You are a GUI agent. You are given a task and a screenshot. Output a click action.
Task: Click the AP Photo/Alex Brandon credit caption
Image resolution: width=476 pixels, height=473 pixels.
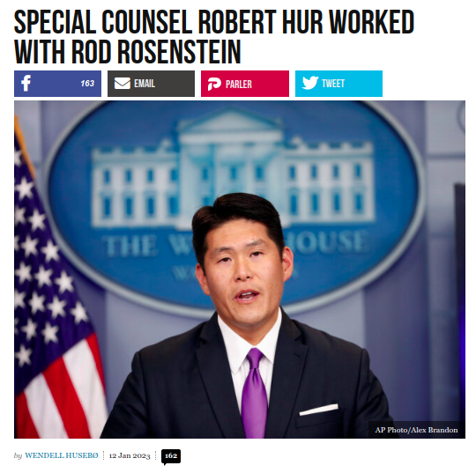coord(416,430)
